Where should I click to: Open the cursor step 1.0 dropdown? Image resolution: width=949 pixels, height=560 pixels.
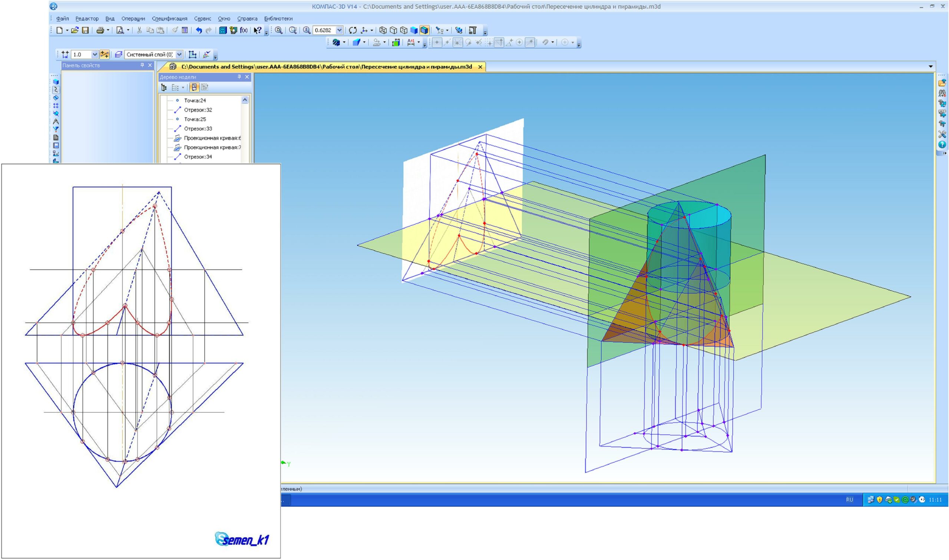click(x=95, y=54)
